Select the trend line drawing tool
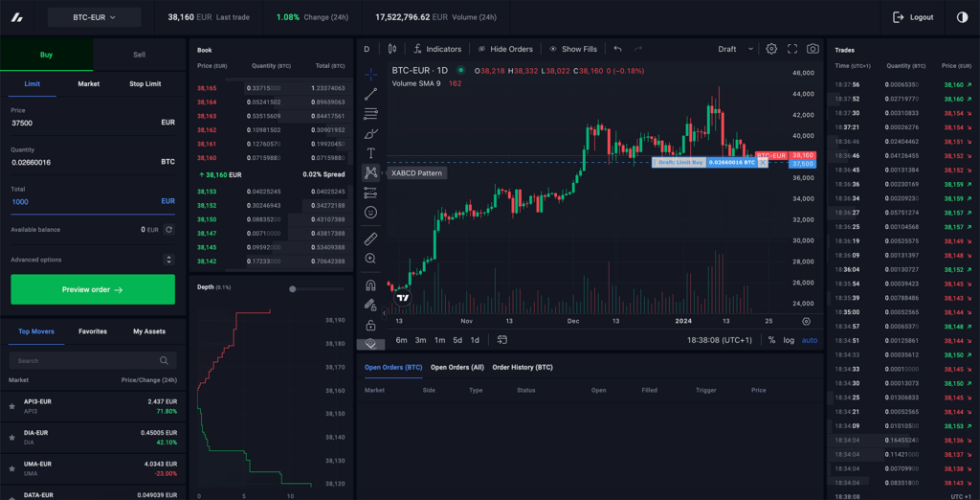 (x=370, y=94)
